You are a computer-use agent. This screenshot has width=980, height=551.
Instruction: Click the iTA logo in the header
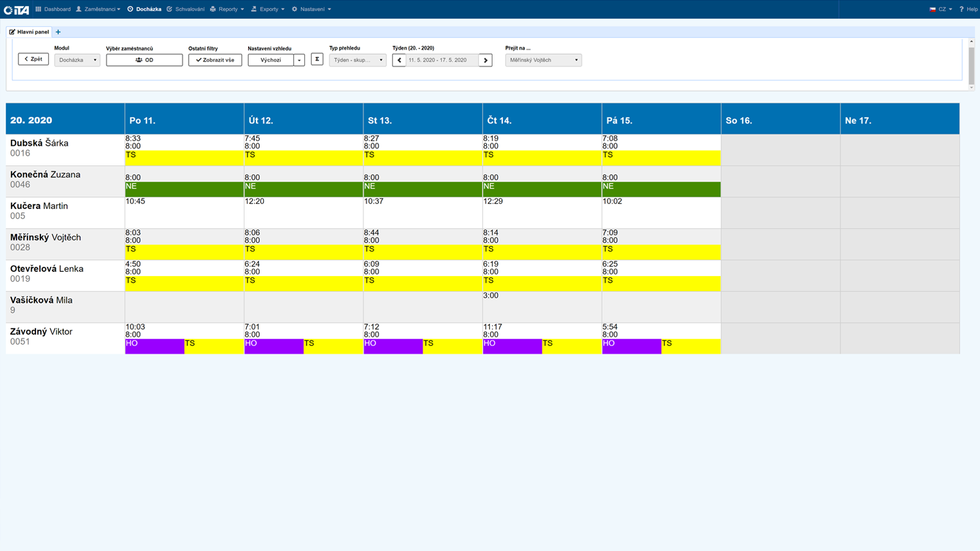(x=17, y=9)
